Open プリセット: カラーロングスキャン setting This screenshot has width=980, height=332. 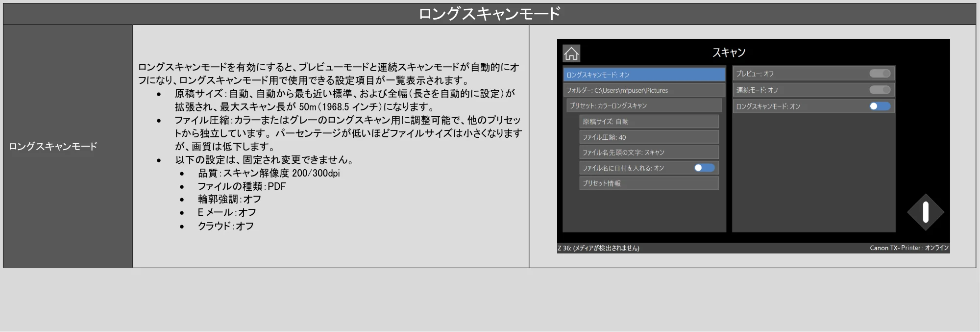point(644,105)
